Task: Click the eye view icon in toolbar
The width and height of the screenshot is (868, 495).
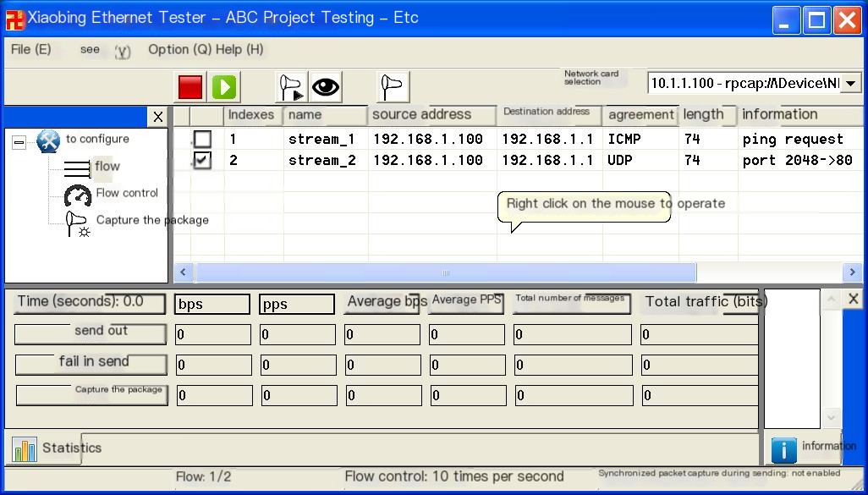Action: point(326,87)
